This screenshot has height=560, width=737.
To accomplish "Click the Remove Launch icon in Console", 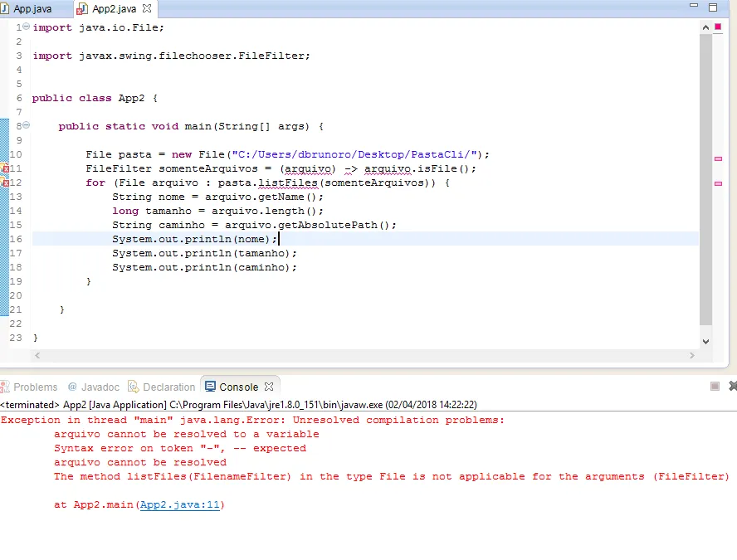I will [x=732, y=386].
